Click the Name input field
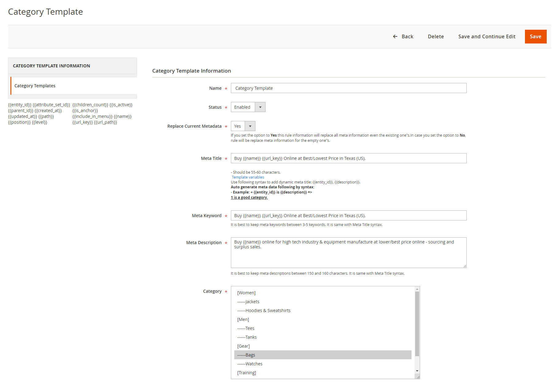The width and height of the screenshot is (555, 392). point(348,88)
